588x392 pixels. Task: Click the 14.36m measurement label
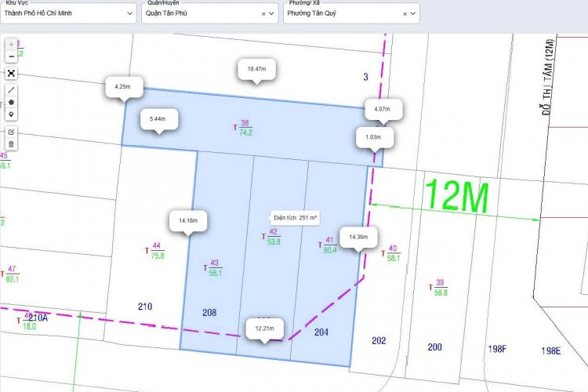pos(358,237)
